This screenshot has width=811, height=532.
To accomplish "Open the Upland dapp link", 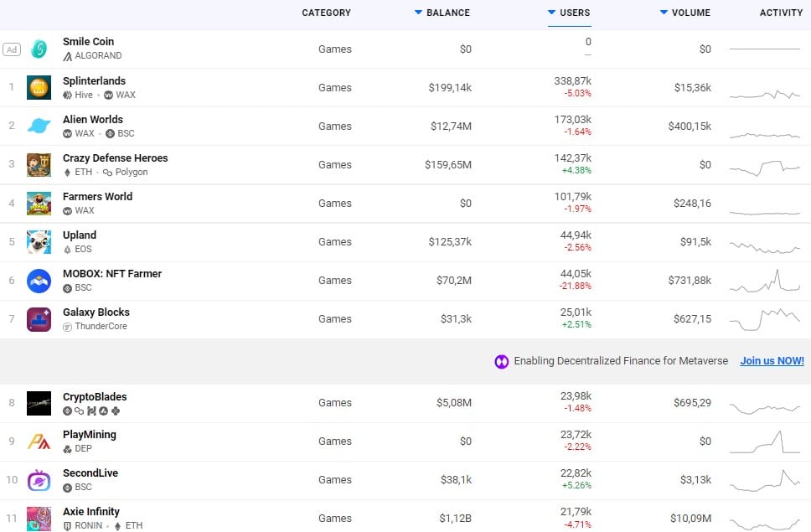I will coord(80,235).
